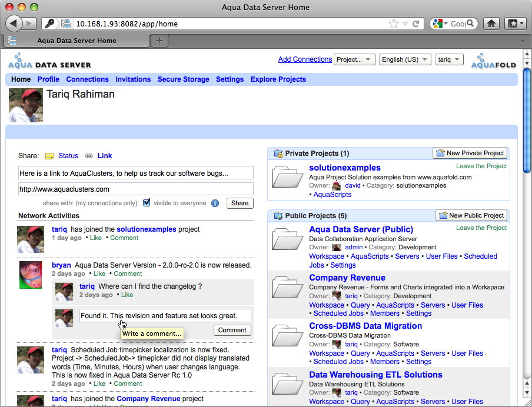Open the tariq user dropdown

click(x=449, y=59)
